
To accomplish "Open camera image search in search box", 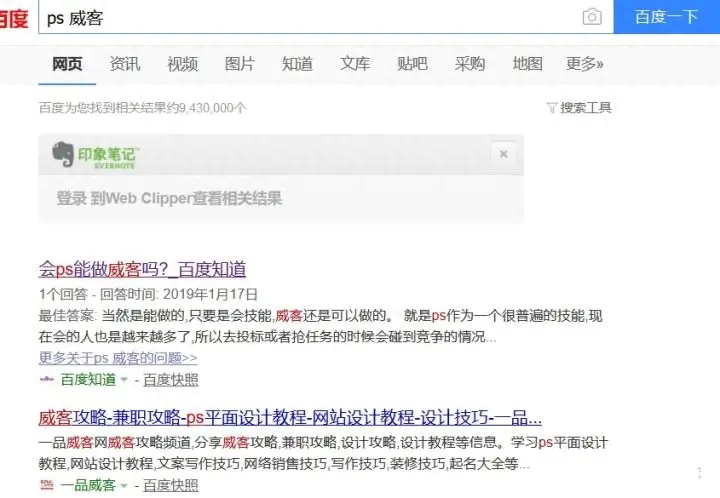I will point(592,17).
